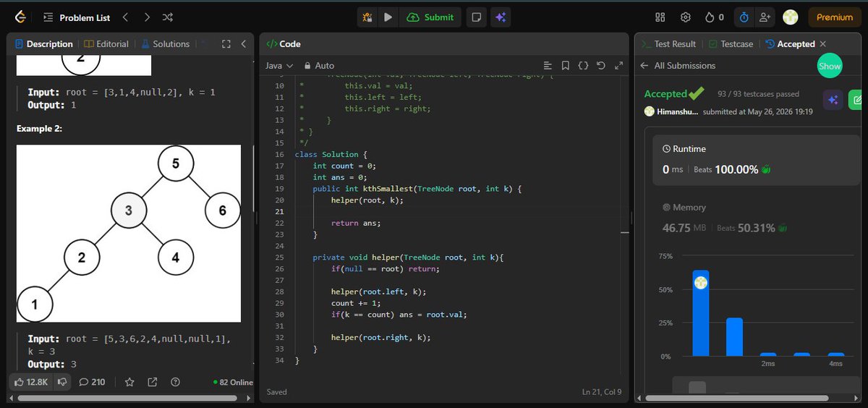Open the Problem List panel
868x408 pixels.
77,17
